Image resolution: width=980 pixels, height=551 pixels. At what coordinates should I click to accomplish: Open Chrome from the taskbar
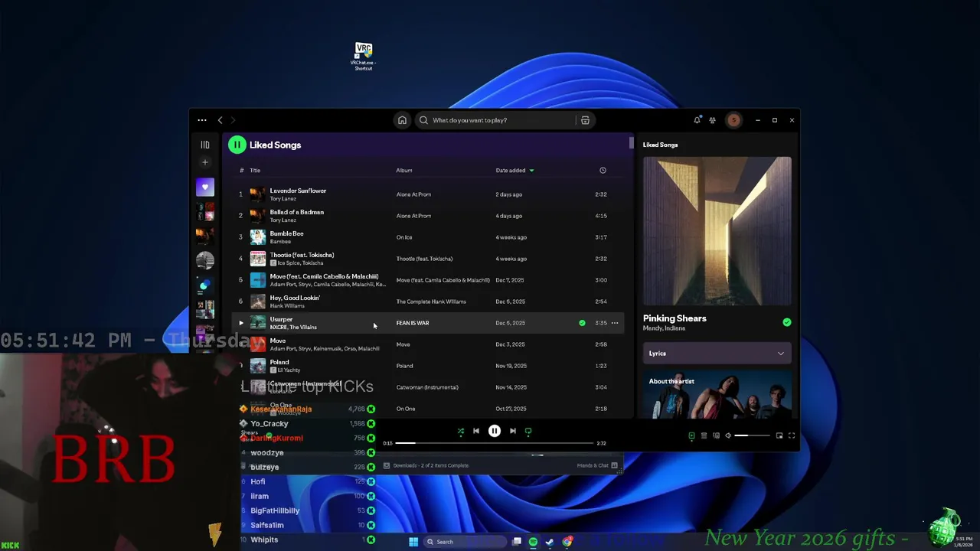click(x=567, y=542)
